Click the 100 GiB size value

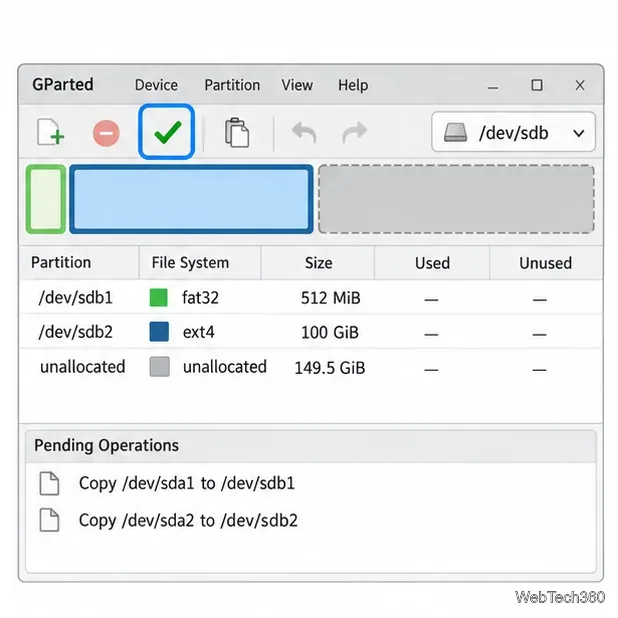pyautogui.click(x=330, y=333)
